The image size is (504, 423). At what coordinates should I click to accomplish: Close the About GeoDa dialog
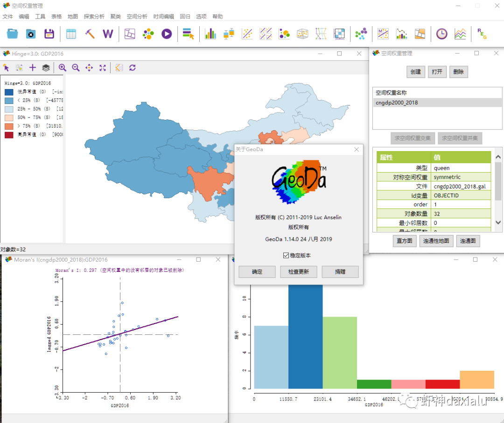(357, 149)
